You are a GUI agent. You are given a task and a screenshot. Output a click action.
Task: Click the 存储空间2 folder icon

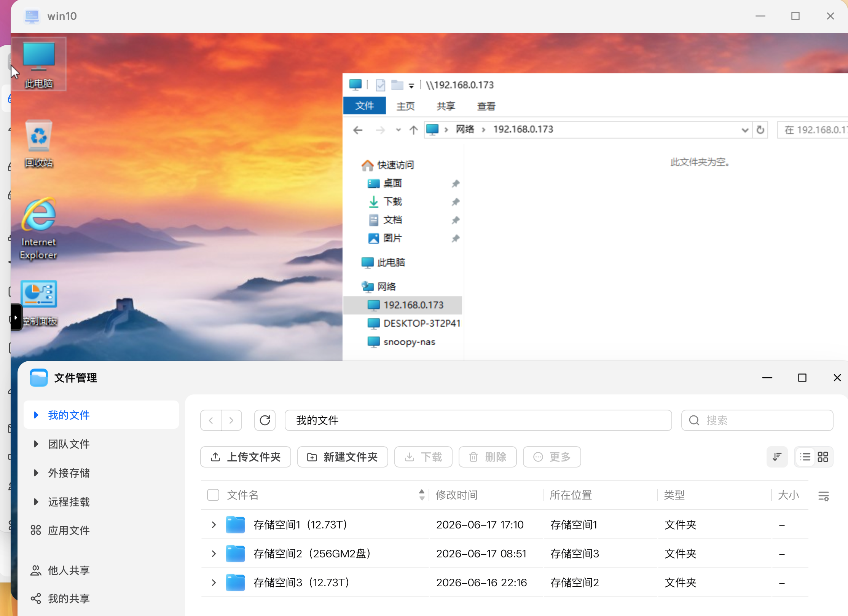pos(235,554)
